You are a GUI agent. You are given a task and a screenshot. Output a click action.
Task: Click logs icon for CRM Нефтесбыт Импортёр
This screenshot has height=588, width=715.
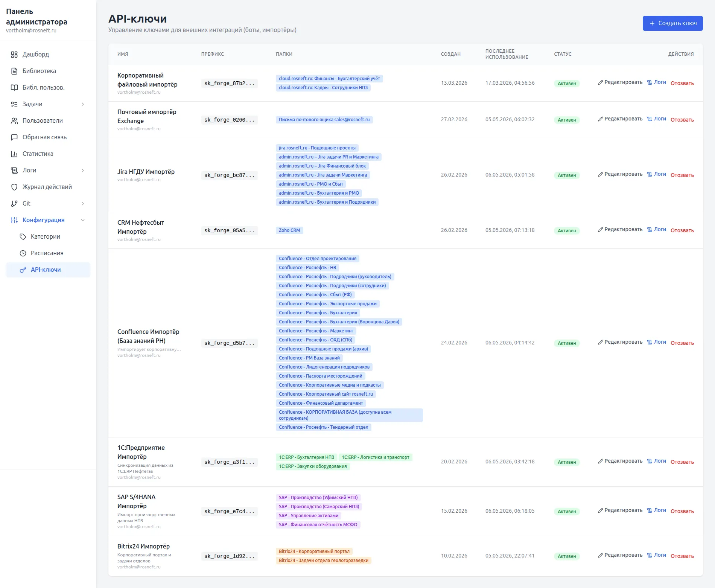650,230
